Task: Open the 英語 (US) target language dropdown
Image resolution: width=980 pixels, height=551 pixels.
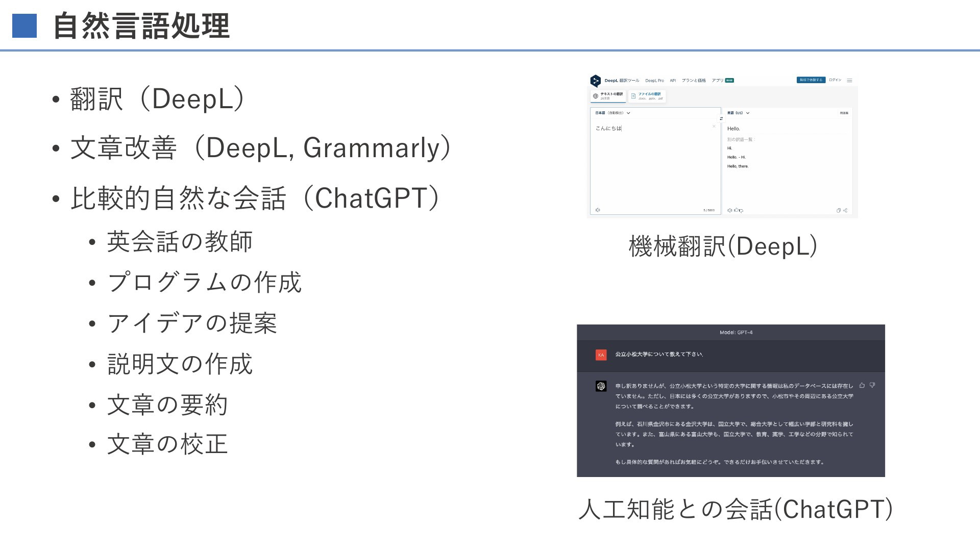Action: pyautogui.click(x=738, y=113)
